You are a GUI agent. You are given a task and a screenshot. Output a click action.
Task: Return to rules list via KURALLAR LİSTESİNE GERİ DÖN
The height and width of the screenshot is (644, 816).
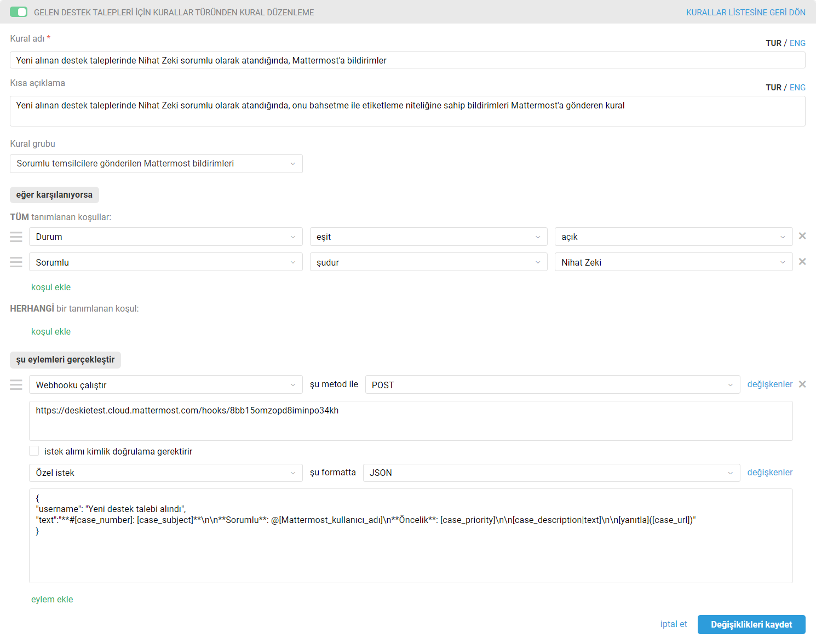pyautogui.click(x=745, y=12)
